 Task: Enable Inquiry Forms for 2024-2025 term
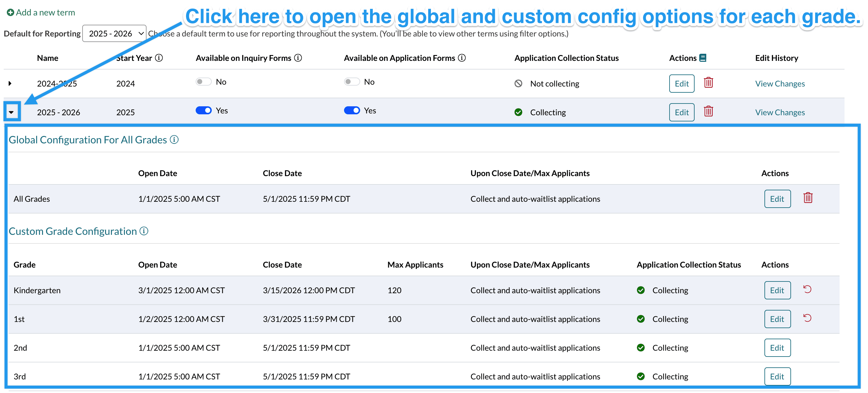(203, 82)
